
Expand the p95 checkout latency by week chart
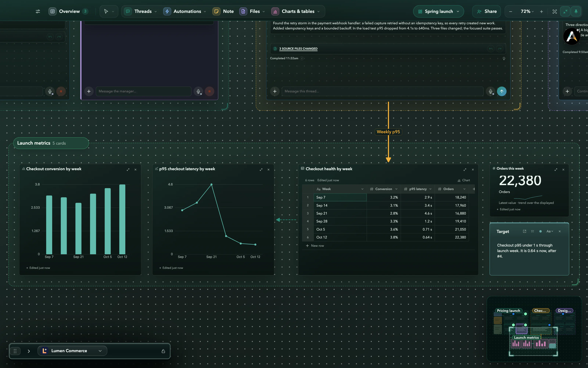[261, 170]
